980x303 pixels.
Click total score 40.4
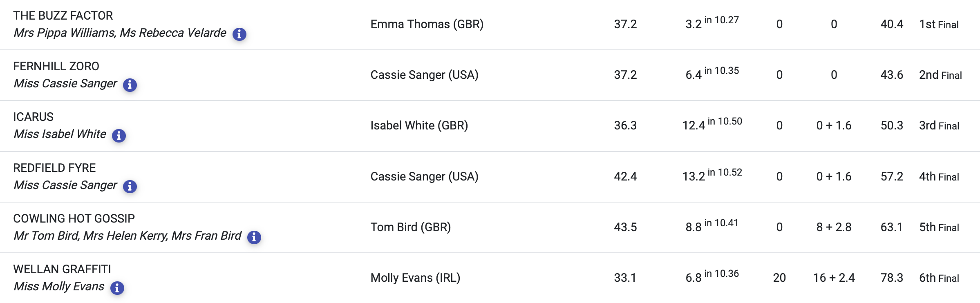[x=892, y=24]
